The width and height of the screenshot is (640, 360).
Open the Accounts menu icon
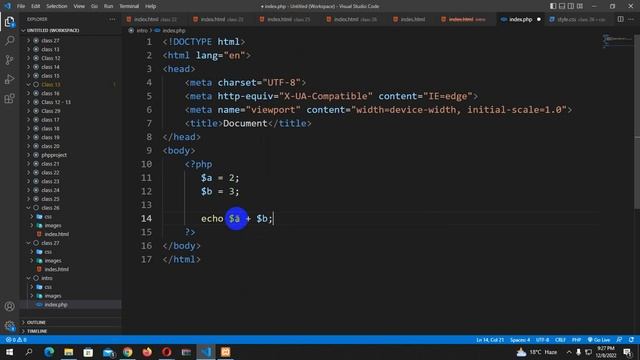tap(9, 306)
